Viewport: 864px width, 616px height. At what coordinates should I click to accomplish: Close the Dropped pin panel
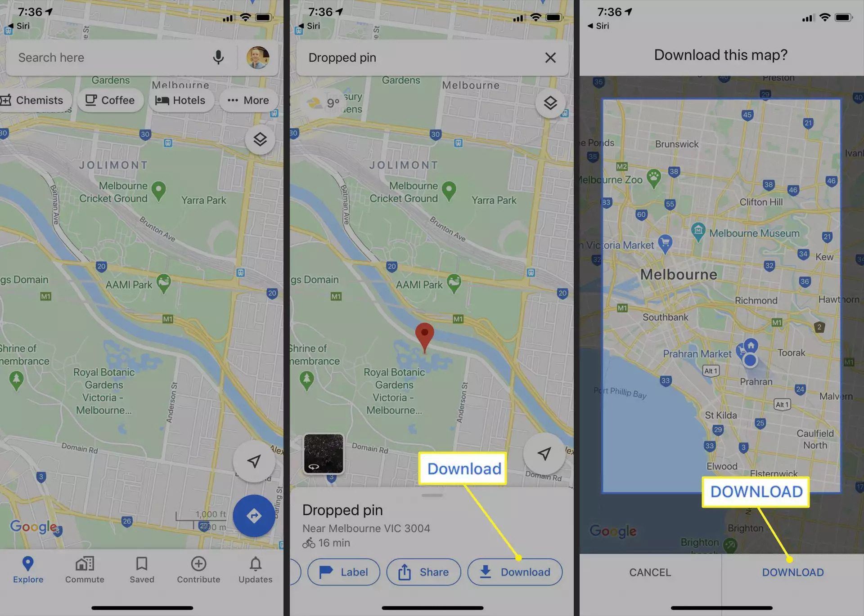(551, 58)
